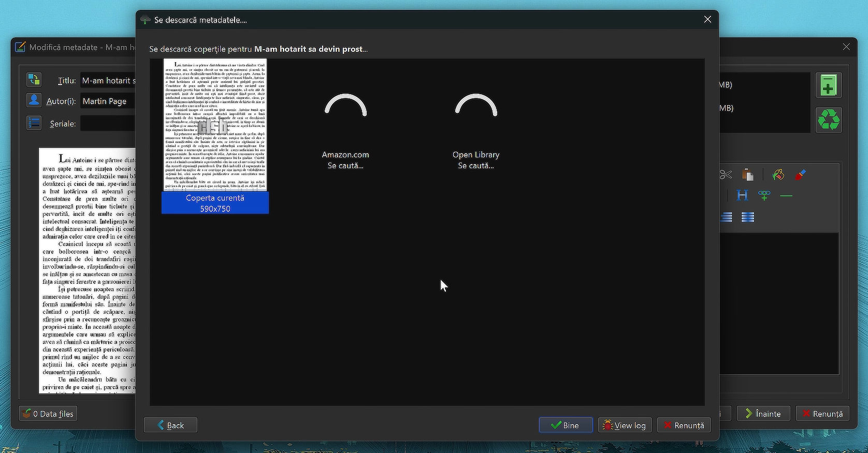The image size is (868, 453).
Task: Click the series numbered list icon
Action: (34, 123)
